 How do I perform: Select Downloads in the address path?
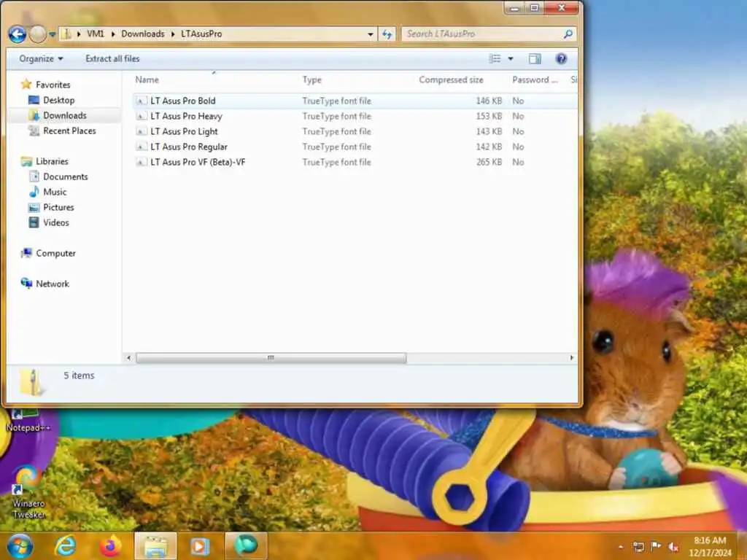(142, 34)
